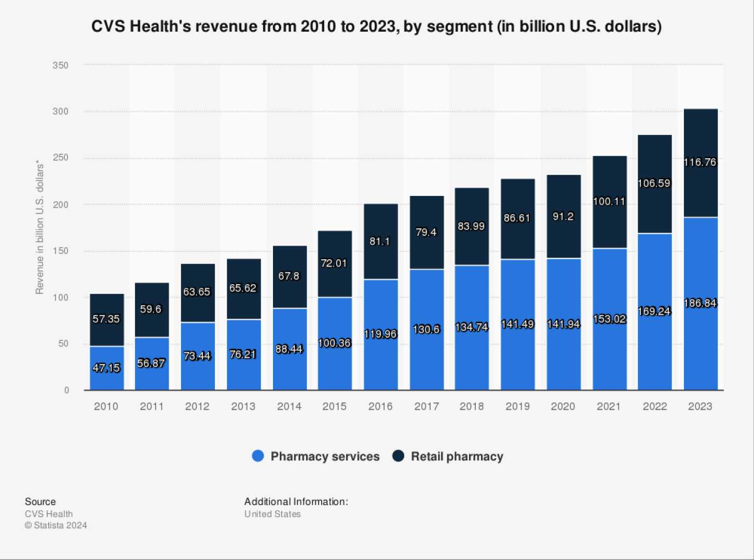
Task: Click the Source heading
Action: 40,501
